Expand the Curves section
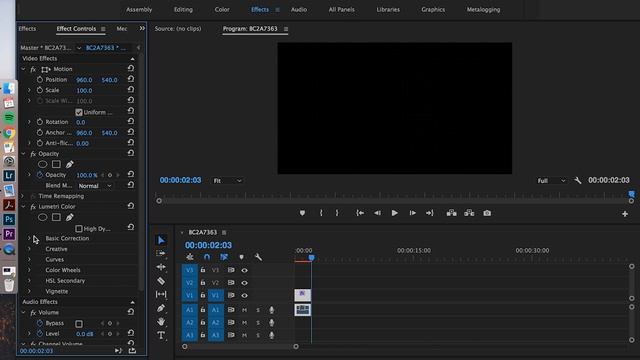The height and width of the screenshot is (360, 640). [x=29, y=259]
